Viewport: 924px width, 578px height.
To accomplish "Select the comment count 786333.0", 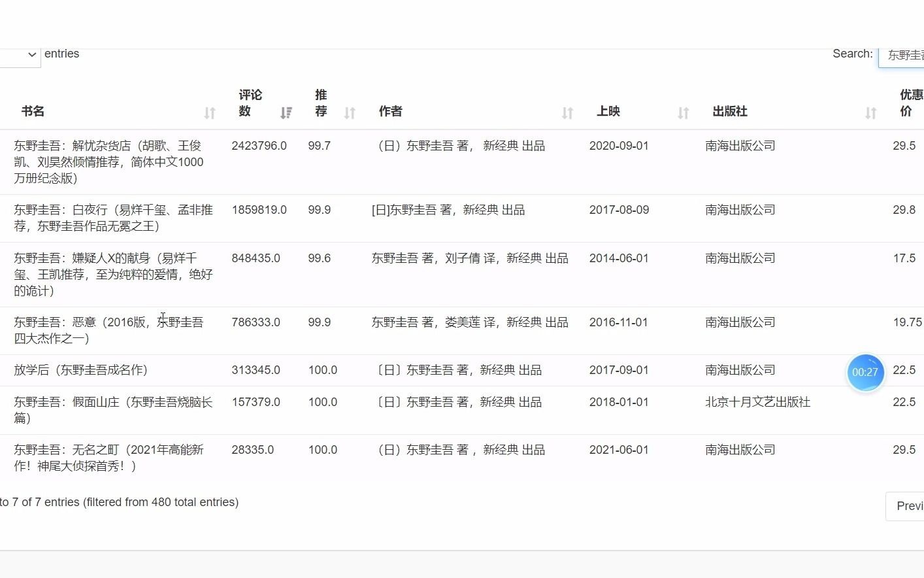I will (256, 322).
